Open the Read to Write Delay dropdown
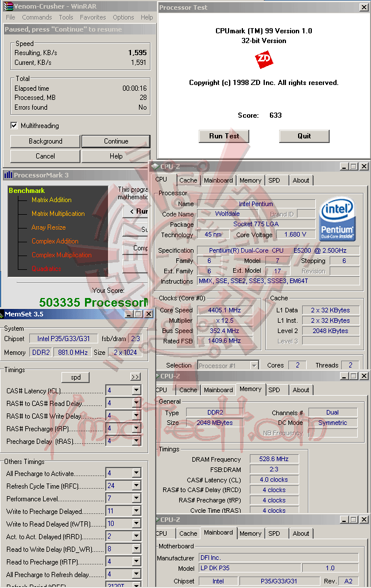The width and height of the screenshot is (371, 588). tap(137, 549)
